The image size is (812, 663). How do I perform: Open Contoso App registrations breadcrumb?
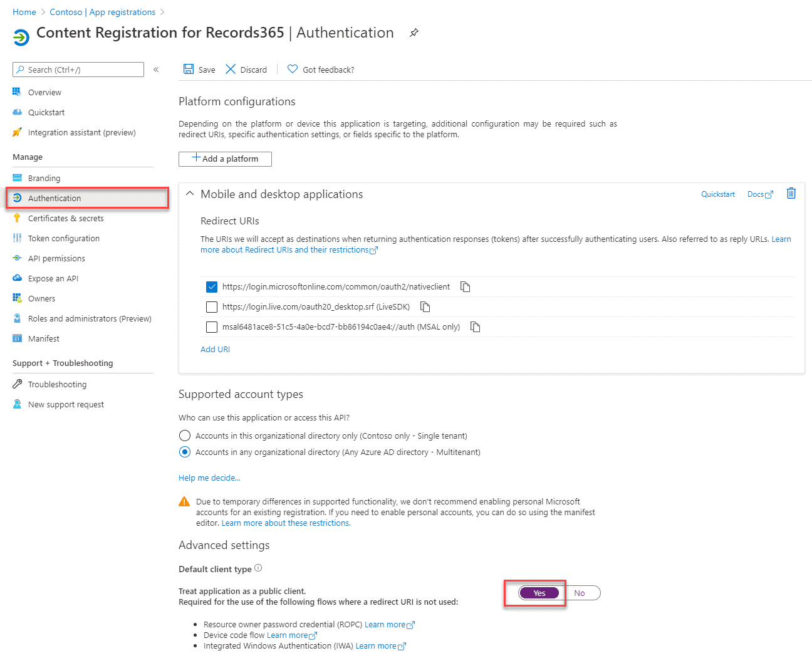coord(102,12)
